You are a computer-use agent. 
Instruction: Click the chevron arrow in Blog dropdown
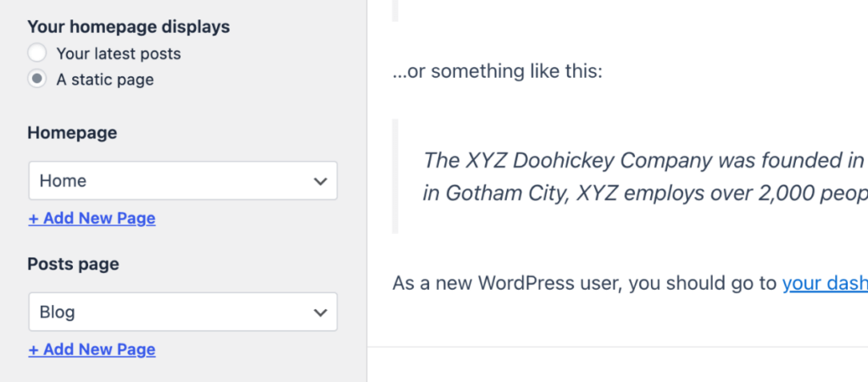320,313
